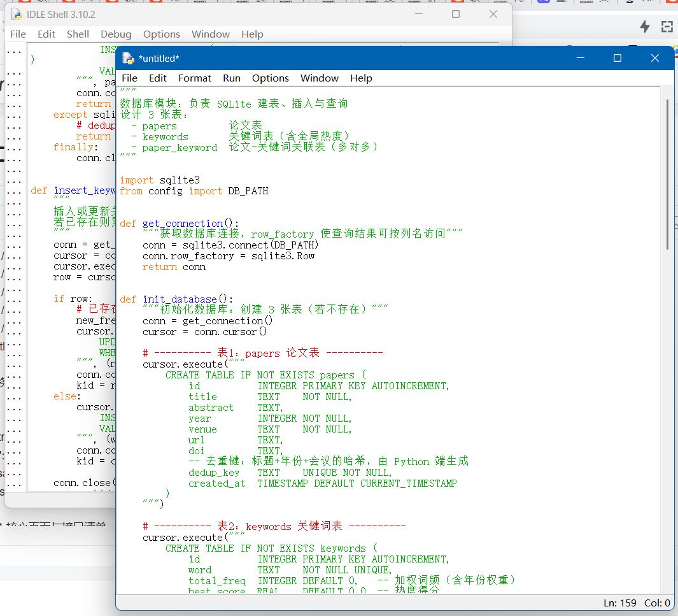Click 'CREATE TABLE IF NOT EXISTS keywords' line
678x616 pixels.
[272, 548]
